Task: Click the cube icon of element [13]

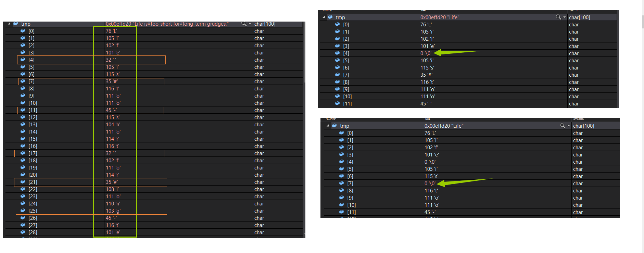Action: (23, 124)
